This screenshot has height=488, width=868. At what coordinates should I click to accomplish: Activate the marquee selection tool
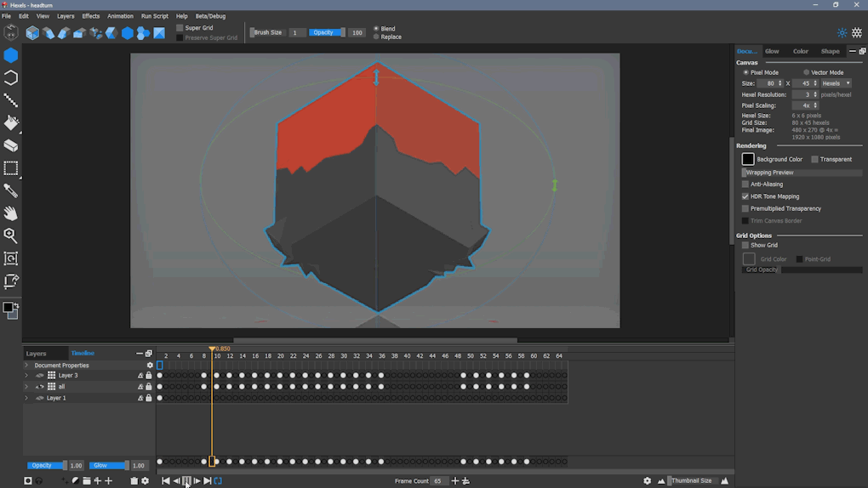[x=11, y=168]
